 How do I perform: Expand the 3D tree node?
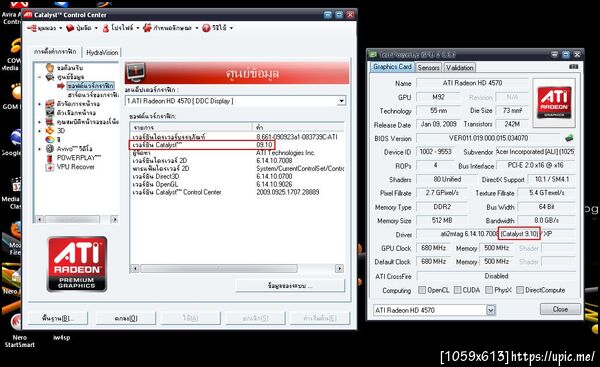(39, 130)
